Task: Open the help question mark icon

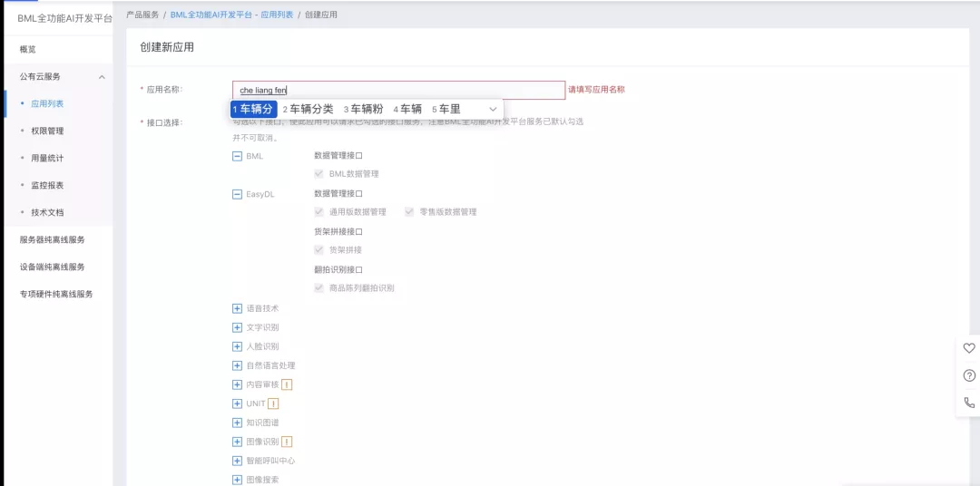Action: tap(969, 375)
